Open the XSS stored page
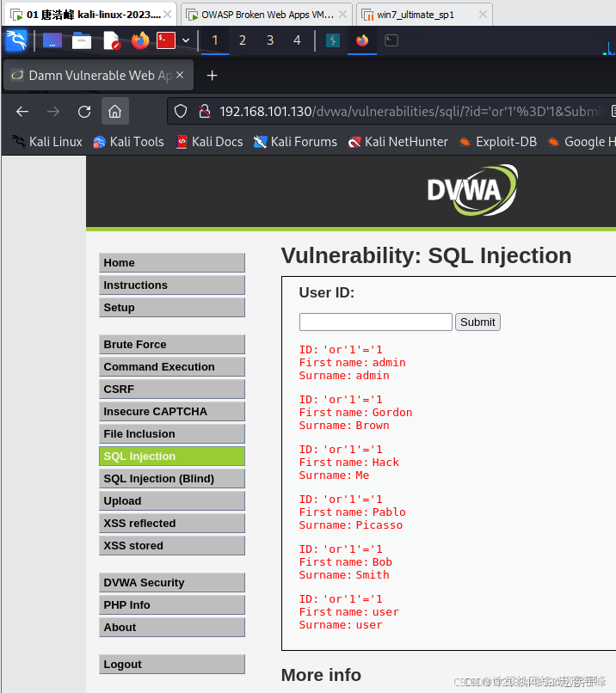616x693 pixels. tap(171, 545)
